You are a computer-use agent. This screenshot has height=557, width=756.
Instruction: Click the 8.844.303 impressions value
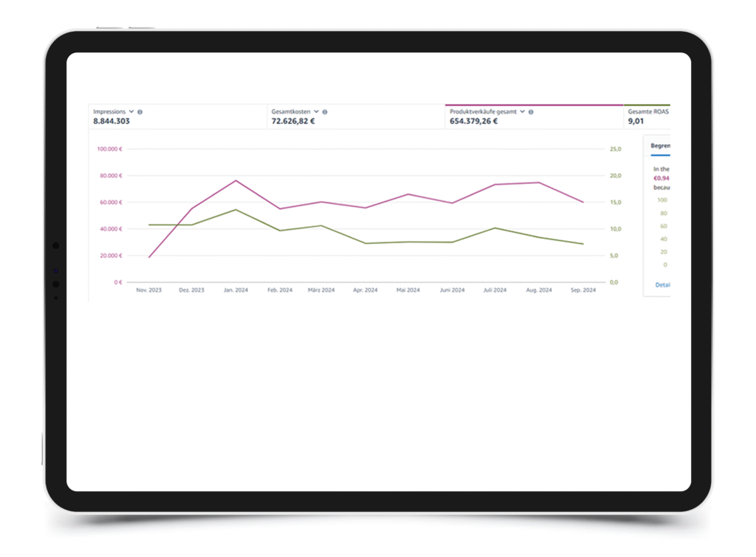111,121
